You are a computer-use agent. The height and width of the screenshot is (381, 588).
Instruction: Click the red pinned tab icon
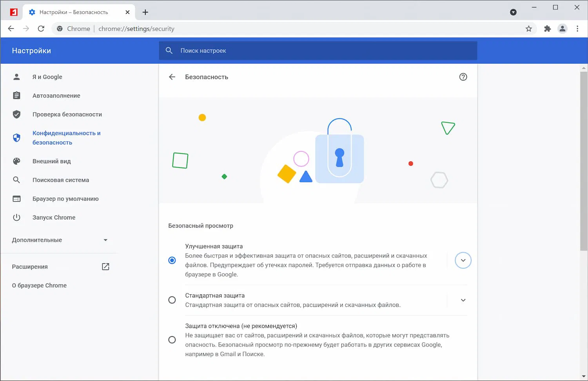click(14, 12)
